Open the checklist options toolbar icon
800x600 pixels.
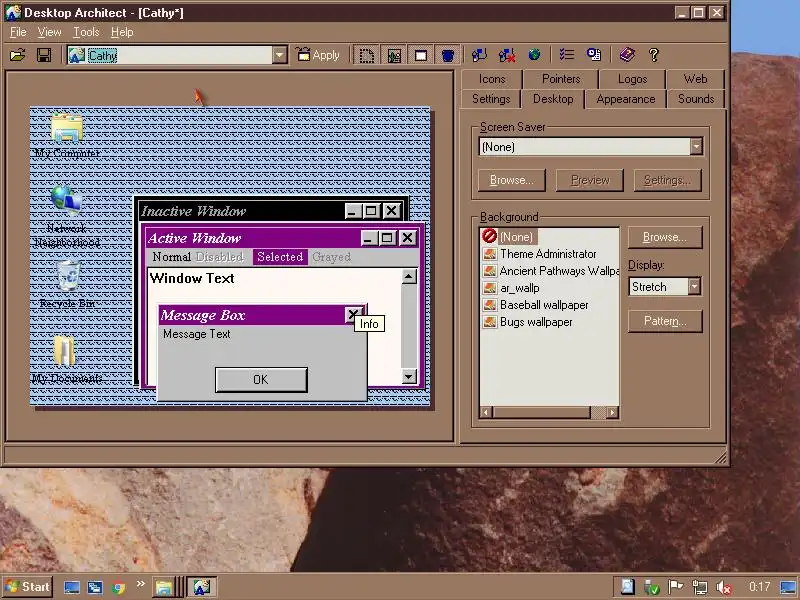click(x=566, y=55)
